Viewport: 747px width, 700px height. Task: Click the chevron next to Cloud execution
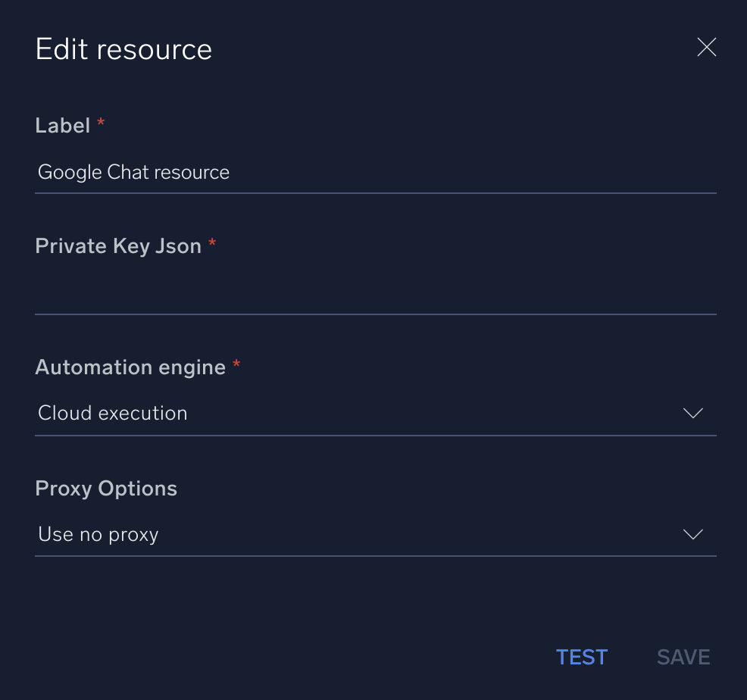692,413
